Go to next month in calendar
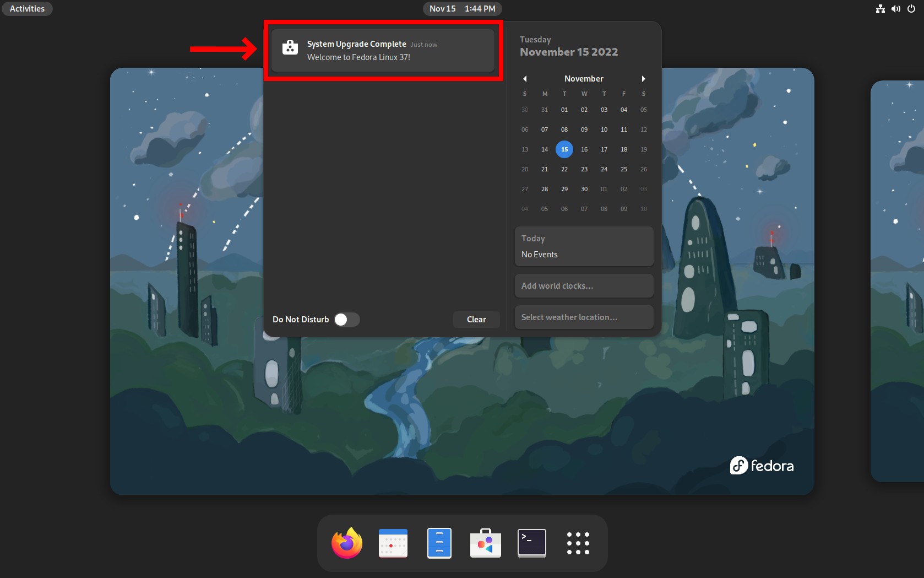 coord(643,79)
